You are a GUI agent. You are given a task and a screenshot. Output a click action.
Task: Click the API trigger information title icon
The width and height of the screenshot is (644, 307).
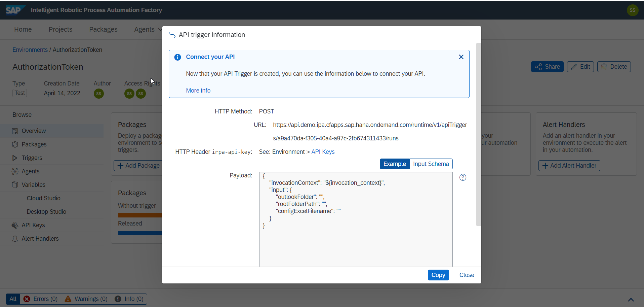172,35
